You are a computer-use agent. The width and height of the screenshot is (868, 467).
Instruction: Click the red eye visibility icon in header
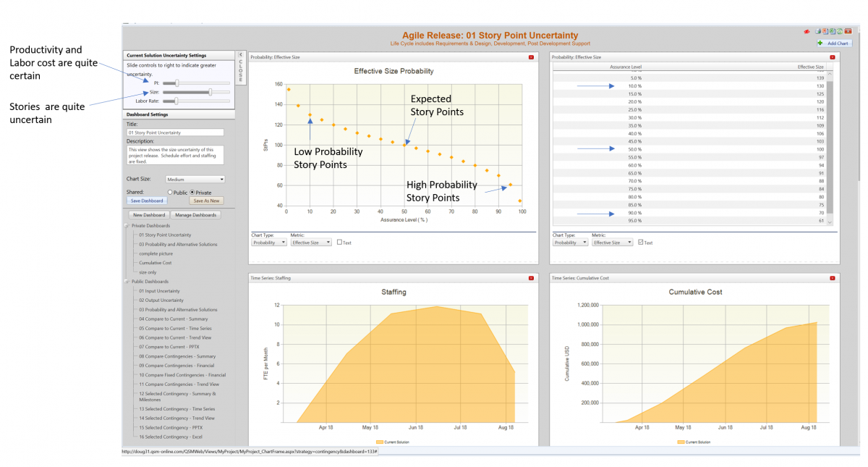pos(807,32)
